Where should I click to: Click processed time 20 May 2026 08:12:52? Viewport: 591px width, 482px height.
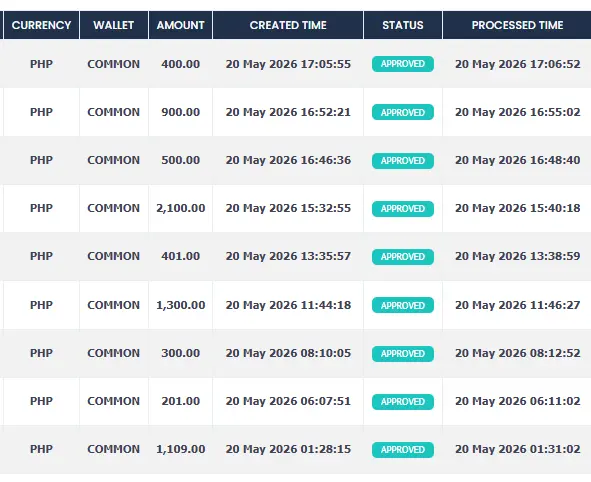pyautogui.click(x=518, y=353)
